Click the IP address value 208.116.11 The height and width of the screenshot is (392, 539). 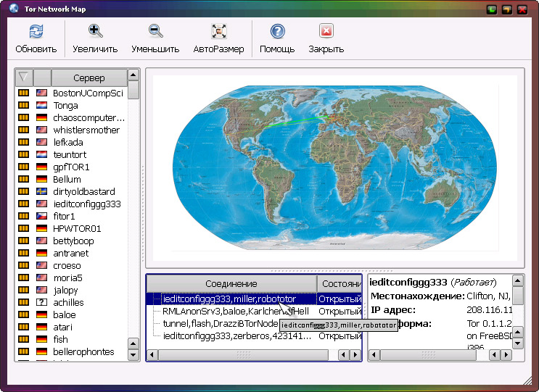[x=490, y=310]
